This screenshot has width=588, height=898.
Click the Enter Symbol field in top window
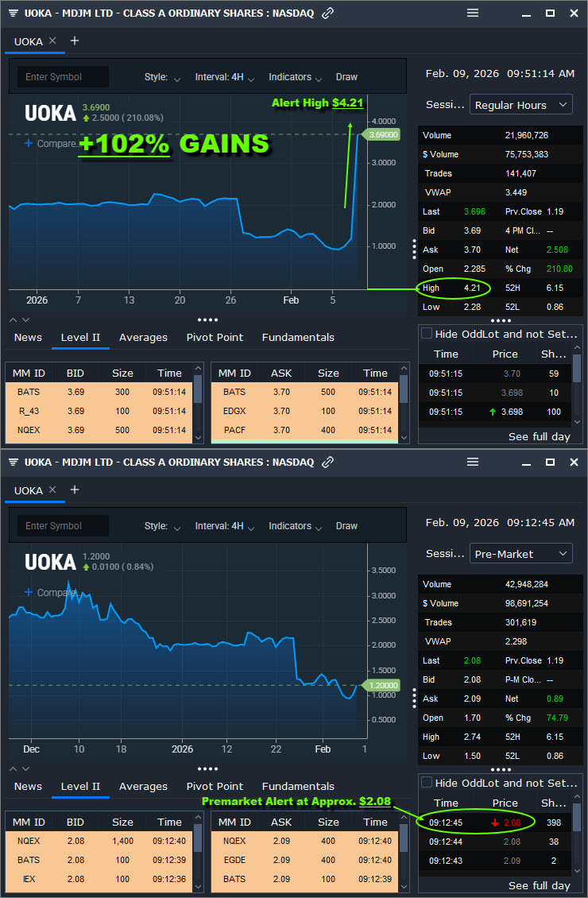[63, 77]
